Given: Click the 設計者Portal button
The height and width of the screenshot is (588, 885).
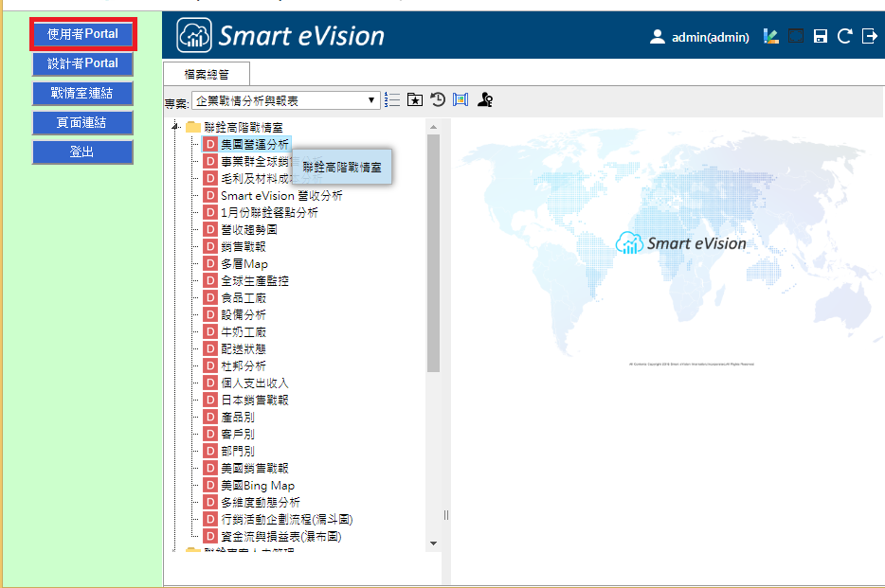Looking at the screenshot, I should 82,63.
